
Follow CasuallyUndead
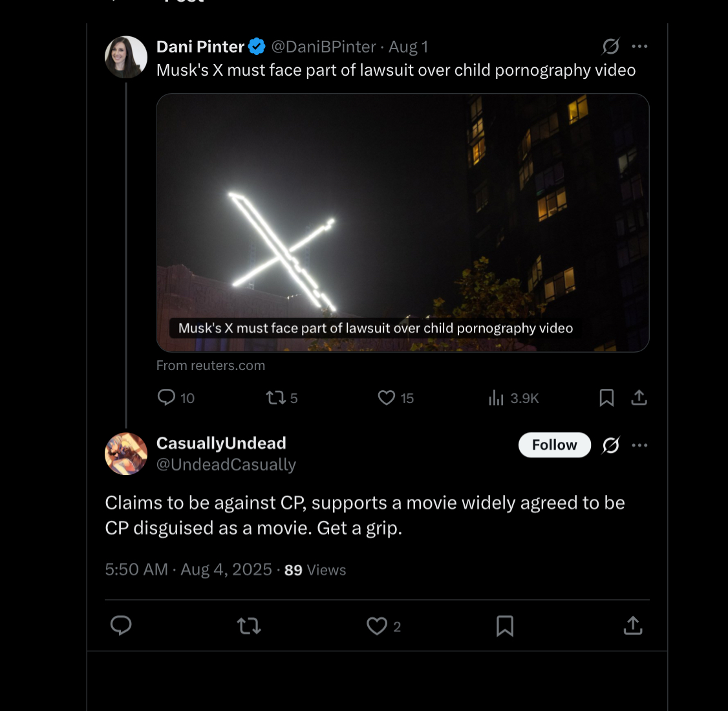pos(554,445)
